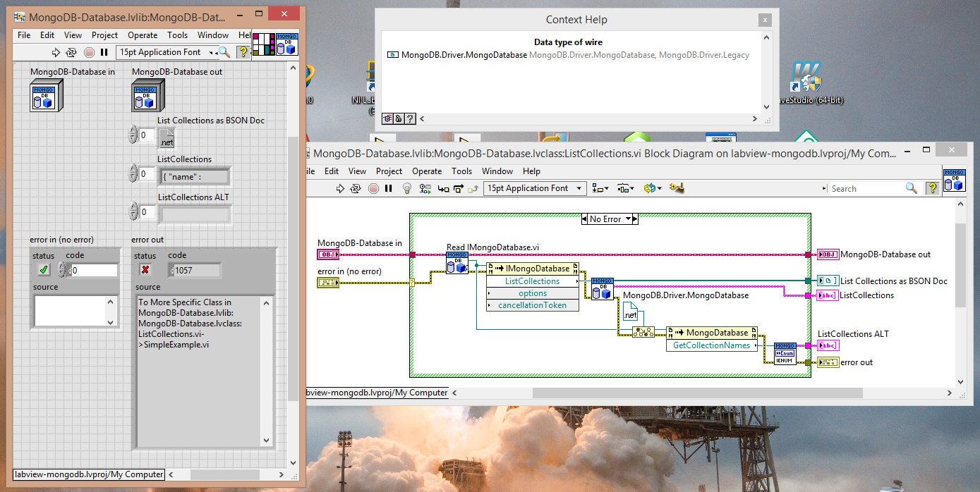Click error out status red X indicator

pos(145,269)
